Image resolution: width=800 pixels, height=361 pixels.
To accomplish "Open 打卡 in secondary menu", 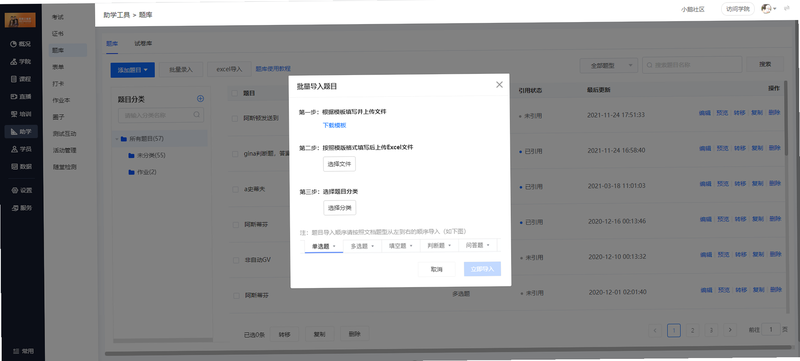I will [x=58, y=84].
